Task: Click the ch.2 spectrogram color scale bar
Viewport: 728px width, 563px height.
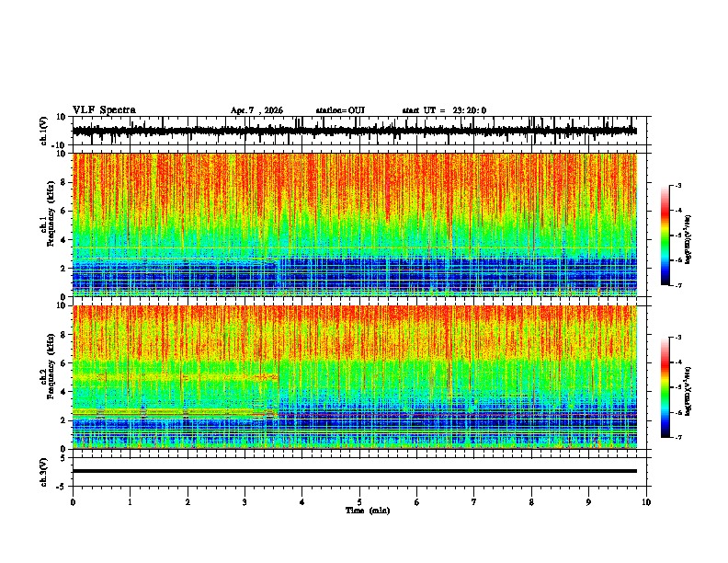Action: click(x=665, y=387)
